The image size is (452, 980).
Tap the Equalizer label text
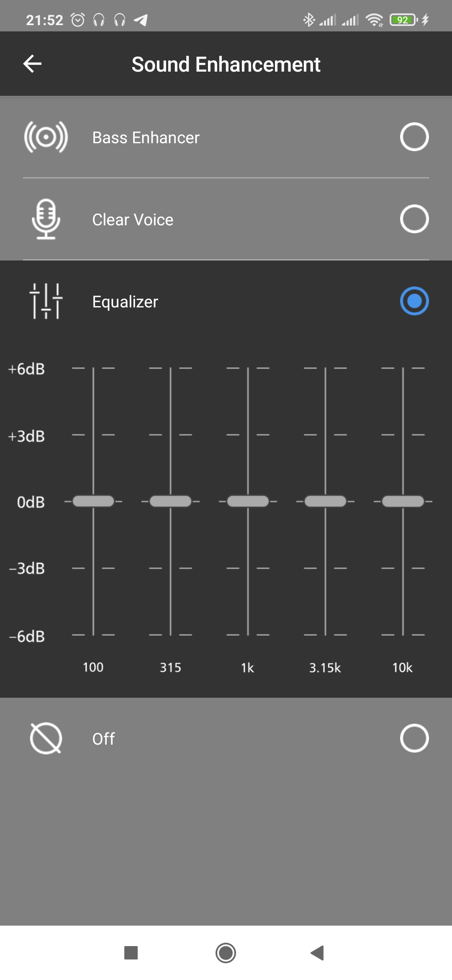(125, 302)
